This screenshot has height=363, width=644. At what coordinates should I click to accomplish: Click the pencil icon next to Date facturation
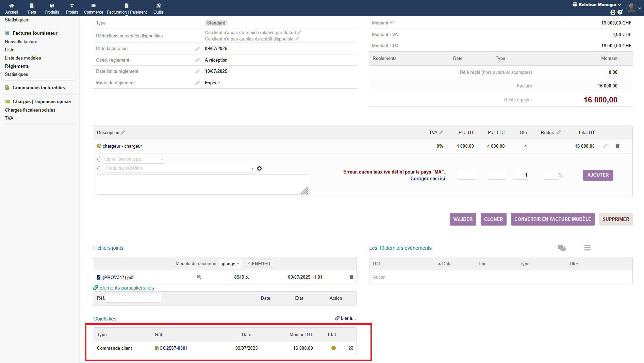pyautogui.click(x=197, y=49)
